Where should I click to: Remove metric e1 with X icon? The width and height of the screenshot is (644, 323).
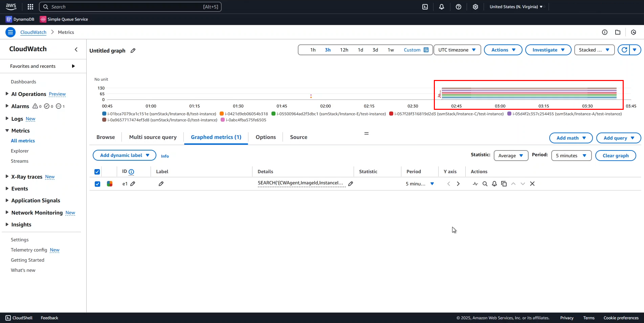[x=532, y=184]
